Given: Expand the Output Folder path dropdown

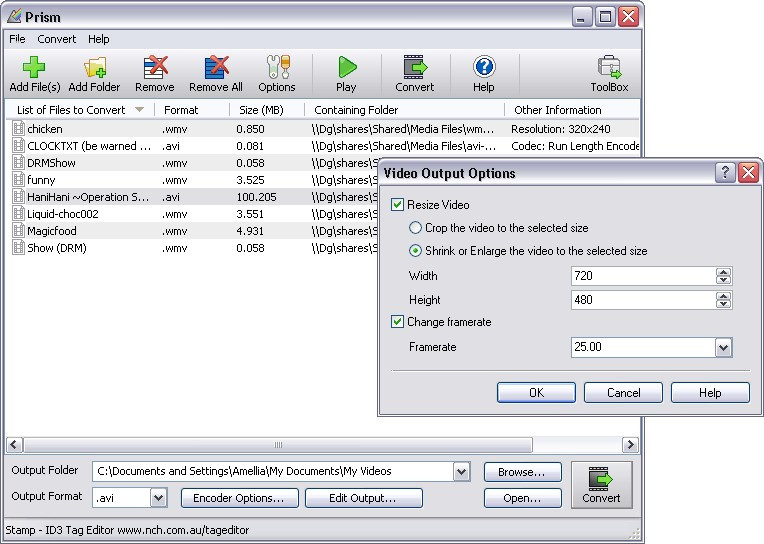Looking at the screenshot, I should [461, 471].
